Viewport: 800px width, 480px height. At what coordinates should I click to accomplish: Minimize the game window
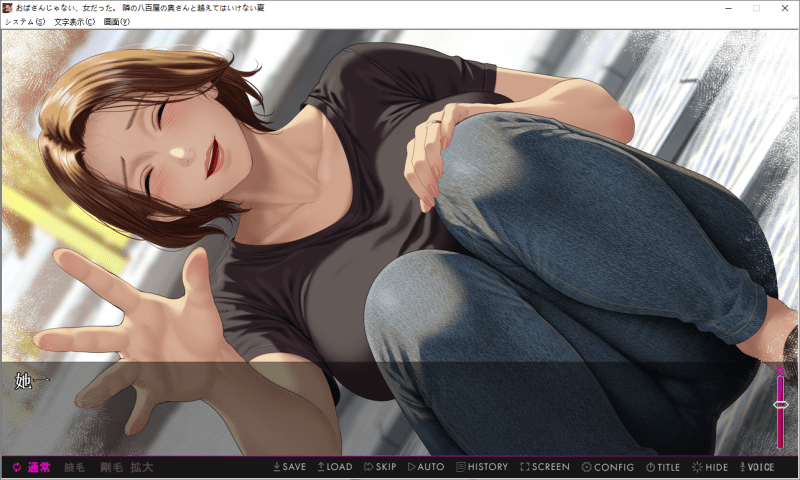(x=729, y=8)
